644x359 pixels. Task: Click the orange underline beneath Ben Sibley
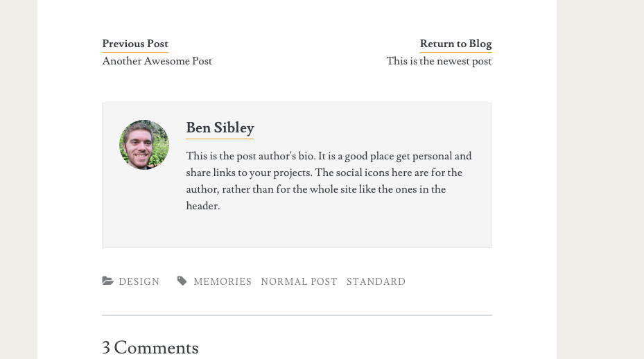pyautogui.click(x=220, y=139)
